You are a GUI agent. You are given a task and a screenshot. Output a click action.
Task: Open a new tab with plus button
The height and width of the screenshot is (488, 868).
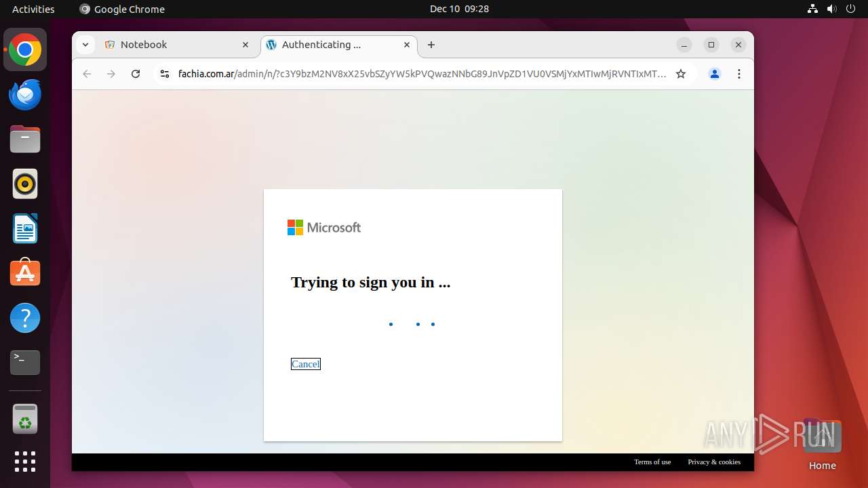tap(431, 45)
